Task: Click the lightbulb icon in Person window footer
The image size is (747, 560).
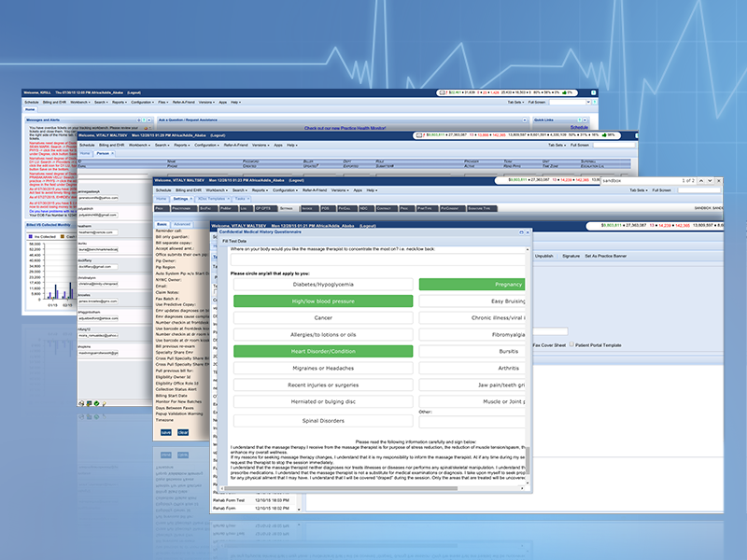Action: [x=104, y=403]
